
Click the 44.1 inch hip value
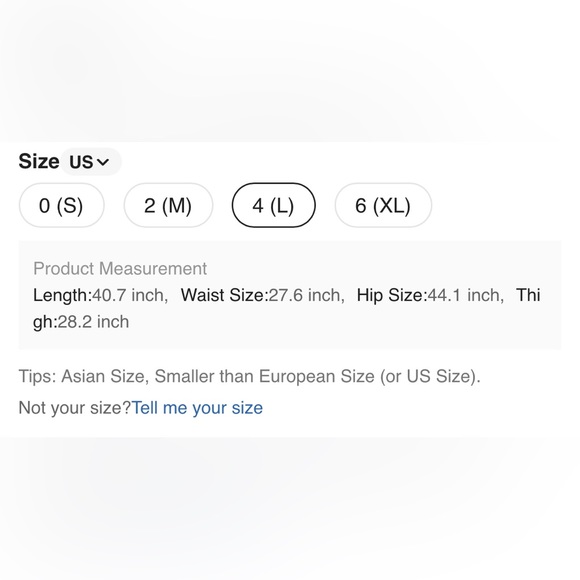tap(465, 295)
